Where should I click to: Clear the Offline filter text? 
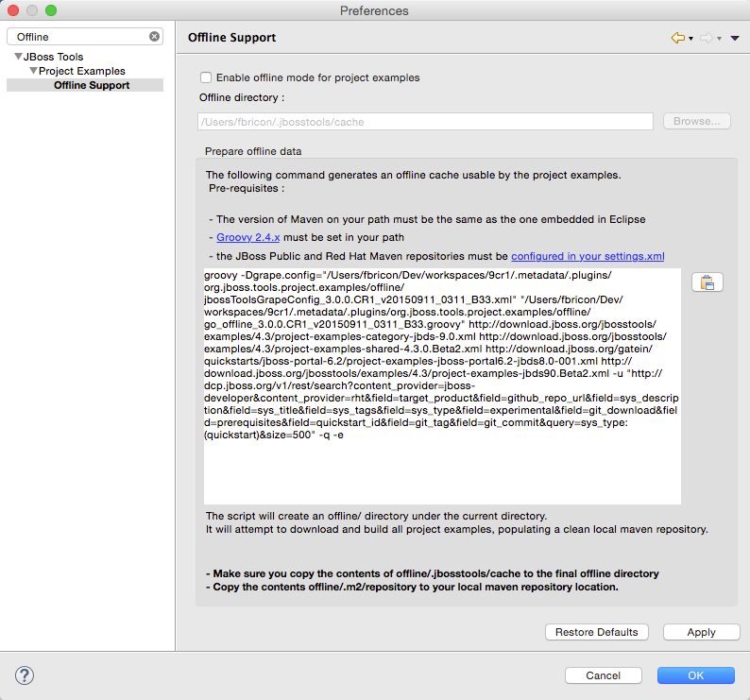[155, 37]
